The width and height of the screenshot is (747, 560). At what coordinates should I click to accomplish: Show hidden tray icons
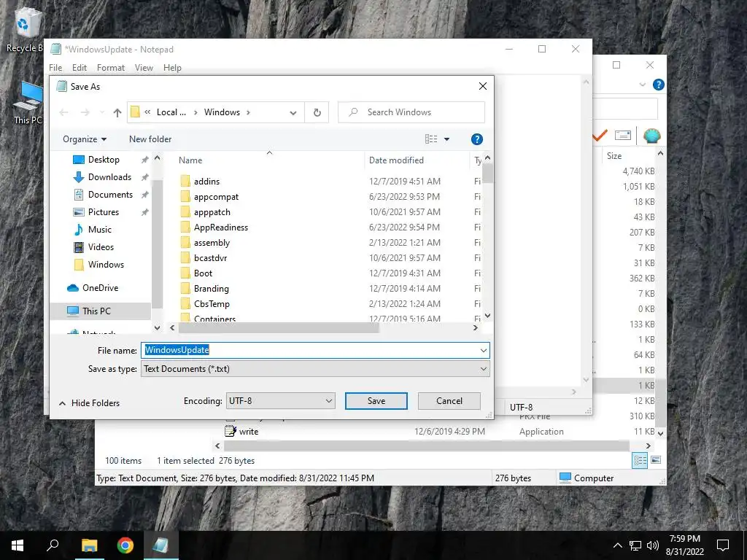click(617, 545)
